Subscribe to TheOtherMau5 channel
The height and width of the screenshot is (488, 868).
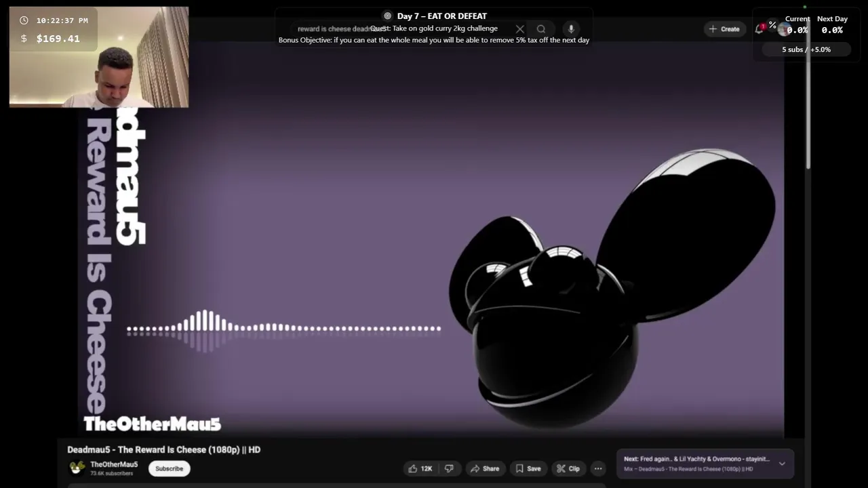[x=169, y=468]
